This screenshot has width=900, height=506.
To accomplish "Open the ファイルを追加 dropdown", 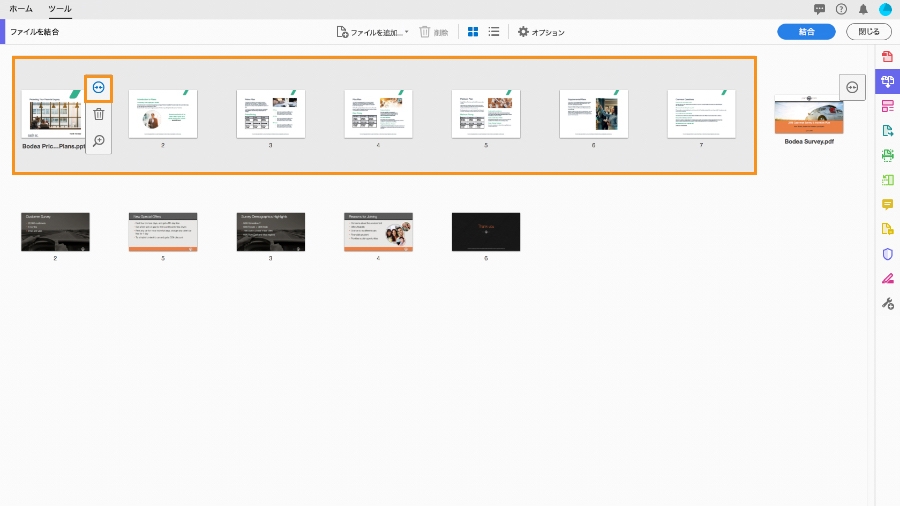I will coord(373,32).
